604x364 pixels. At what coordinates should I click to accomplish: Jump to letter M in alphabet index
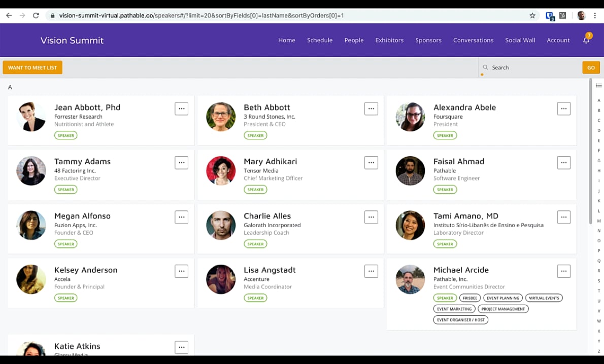click(598, 221)
